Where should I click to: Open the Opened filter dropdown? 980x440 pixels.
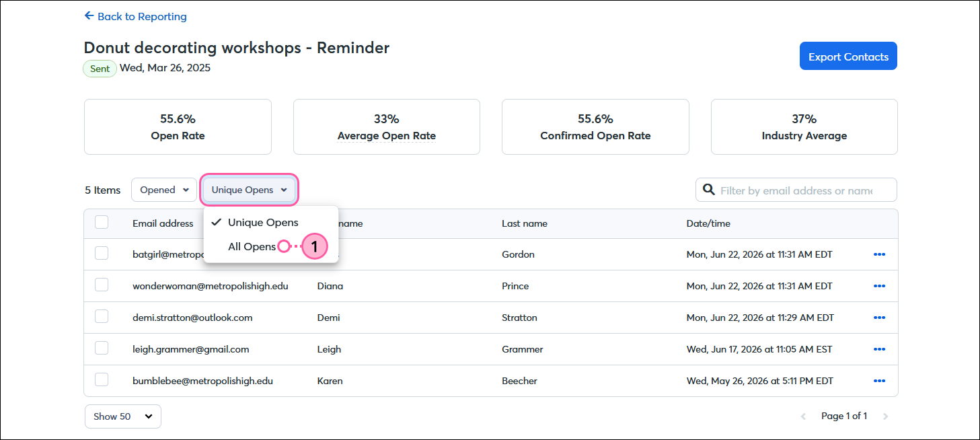click(164, 190)
